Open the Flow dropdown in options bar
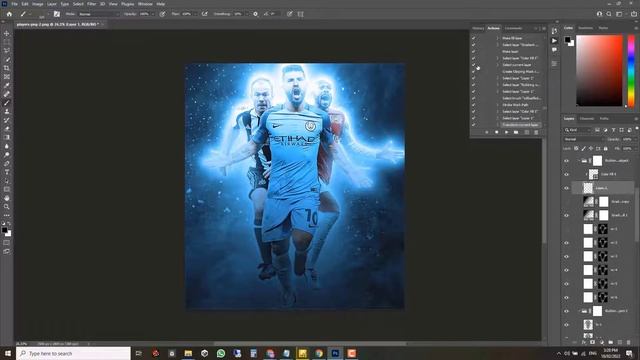640x360 pixels. [195, 14]
